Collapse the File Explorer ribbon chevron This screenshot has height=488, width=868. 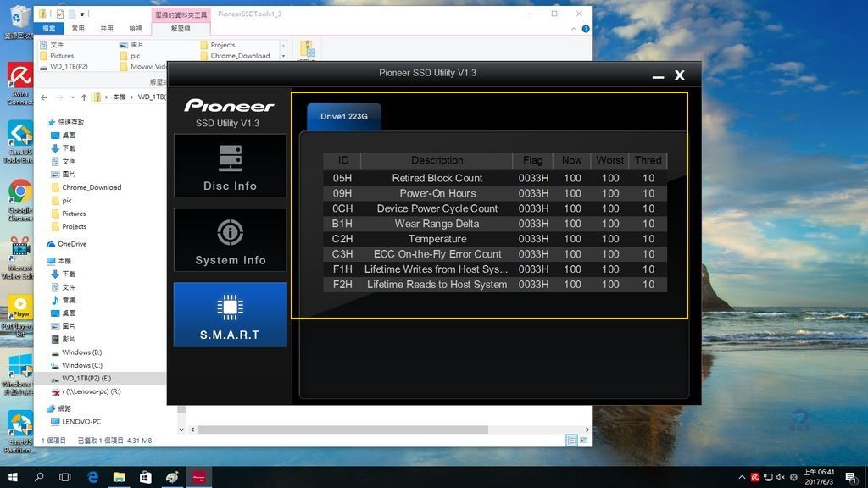(x=574, y=29)
